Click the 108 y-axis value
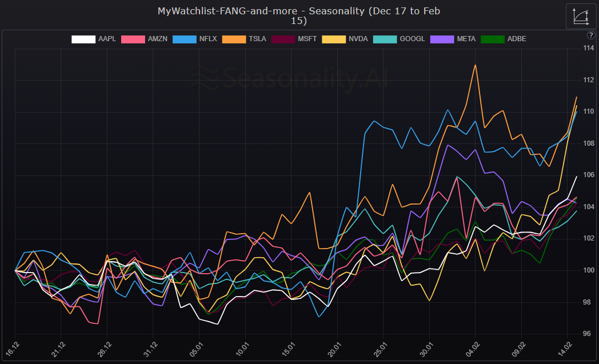The height and width of the screenshot is (364, 599). [x=589, y=143]
